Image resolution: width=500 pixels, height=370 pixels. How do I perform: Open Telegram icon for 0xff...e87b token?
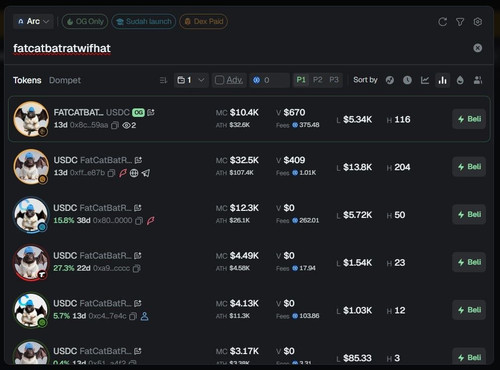point(146,173)
